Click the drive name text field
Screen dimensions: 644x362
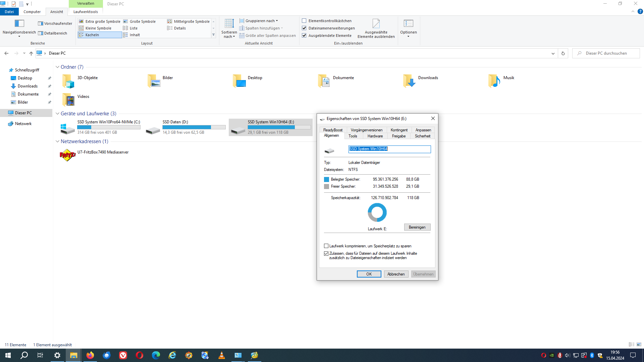(389, 149)
